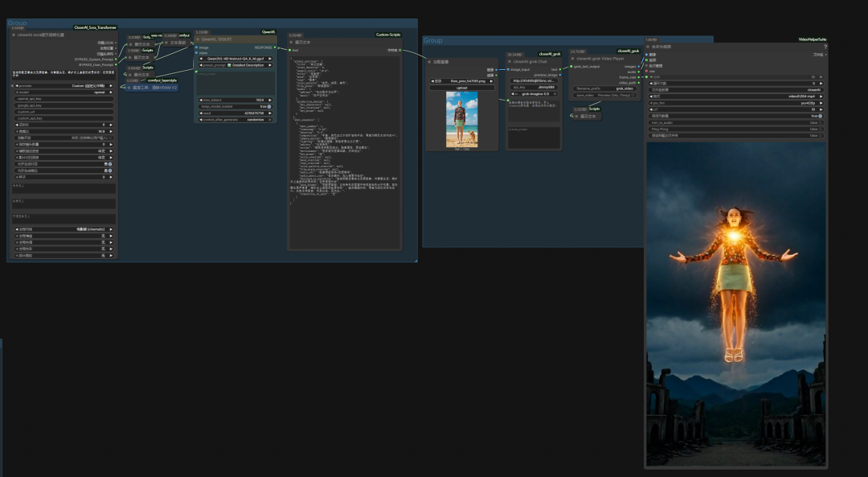The image size is (868, 477).
Task: Collapse the closerAI sora node via its title dot
Action: click(14, 35)
